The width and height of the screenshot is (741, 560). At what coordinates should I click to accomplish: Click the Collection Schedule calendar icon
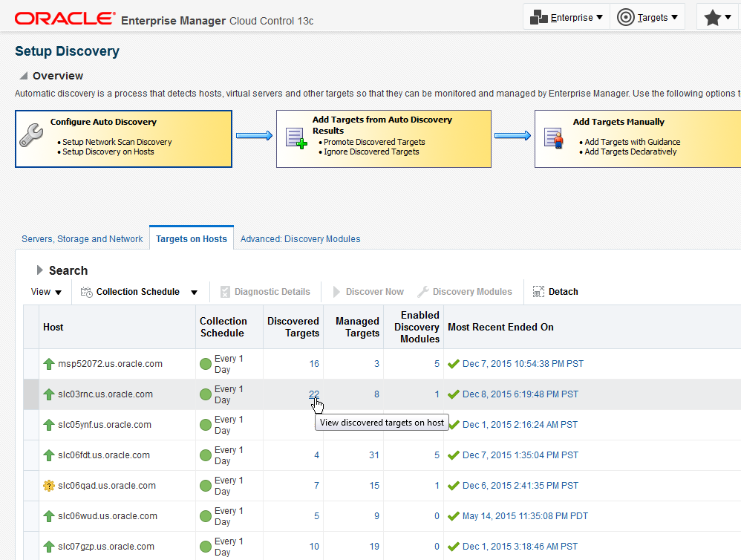point(86,292)
